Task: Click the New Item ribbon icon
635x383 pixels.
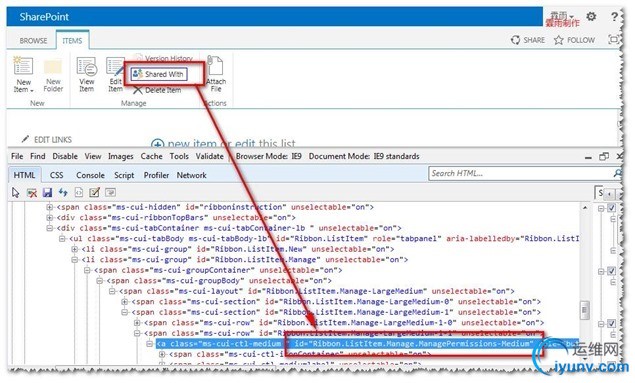Action: [23, 66]
